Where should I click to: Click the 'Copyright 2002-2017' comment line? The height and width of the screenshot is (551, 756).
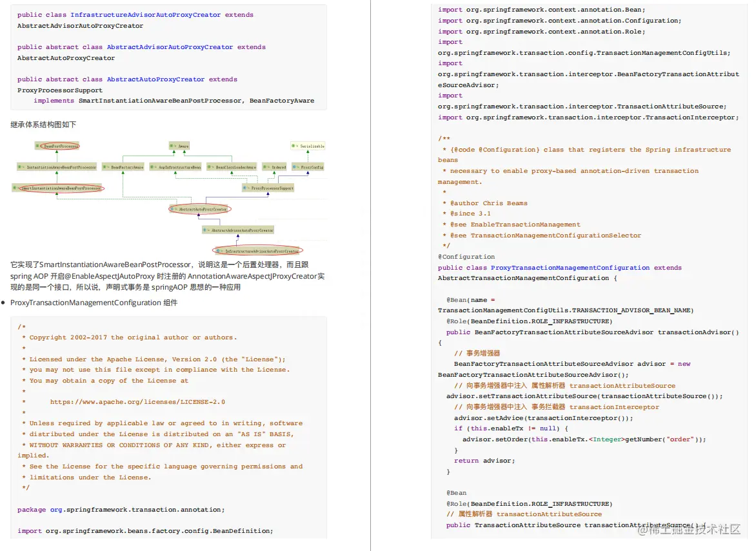130,337
